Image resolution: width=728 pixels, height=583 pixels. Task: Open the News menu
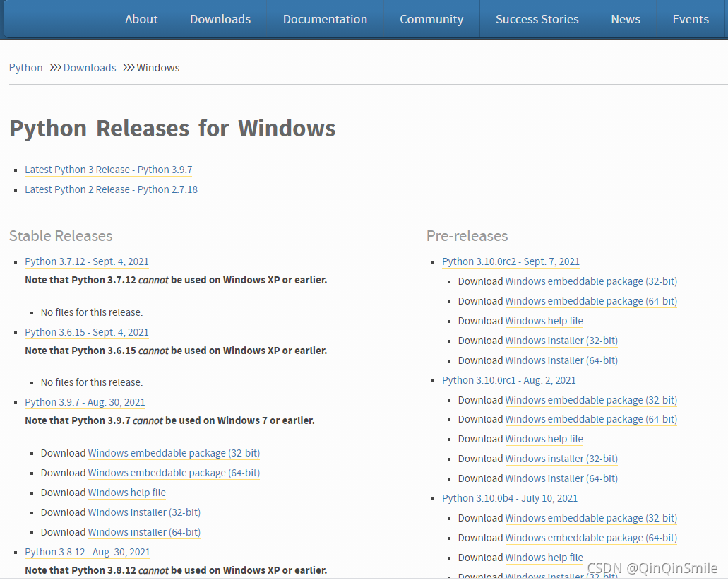tap(626, 19)
